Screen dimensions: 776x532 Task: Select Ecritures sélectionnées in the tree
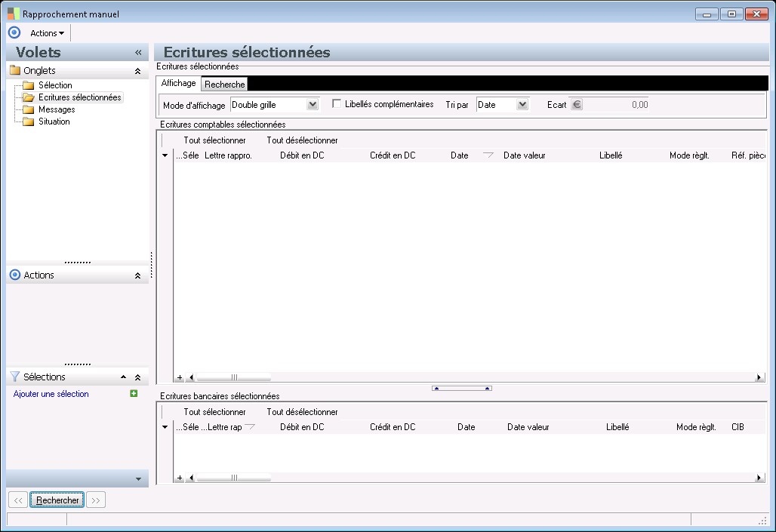80,97
